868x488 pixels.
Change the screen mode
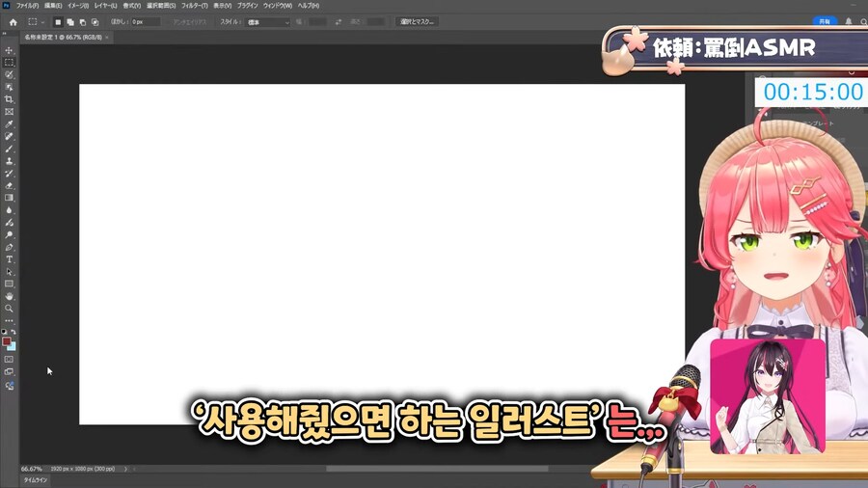(9, 372)
